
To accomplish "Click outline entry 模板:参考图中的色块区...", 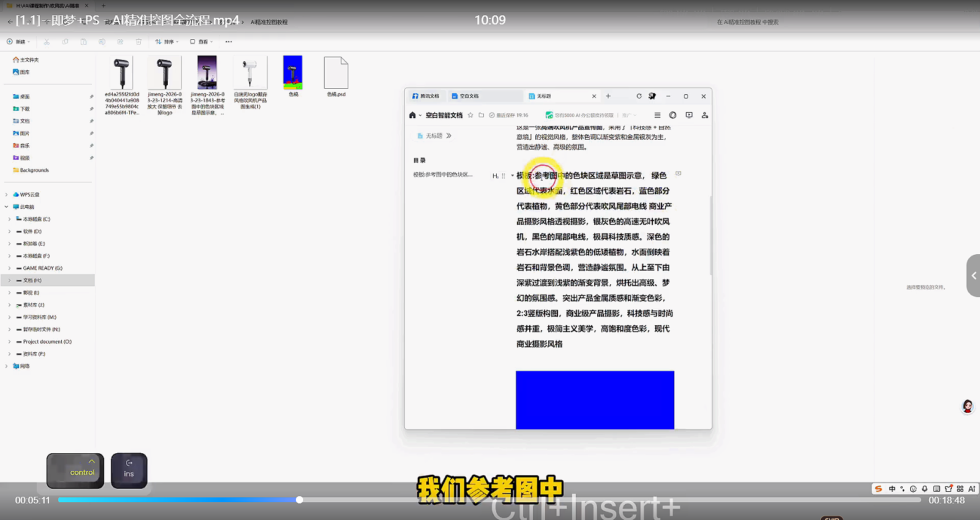I will [x=443, y=175].
